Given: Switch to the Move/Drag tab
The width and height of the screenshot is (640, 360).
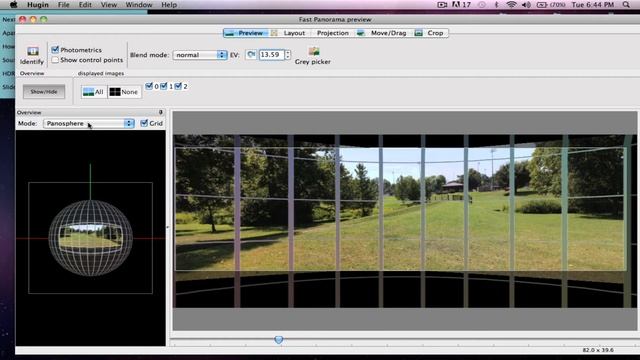Looking at the screenshot, I should click(382, 33).
